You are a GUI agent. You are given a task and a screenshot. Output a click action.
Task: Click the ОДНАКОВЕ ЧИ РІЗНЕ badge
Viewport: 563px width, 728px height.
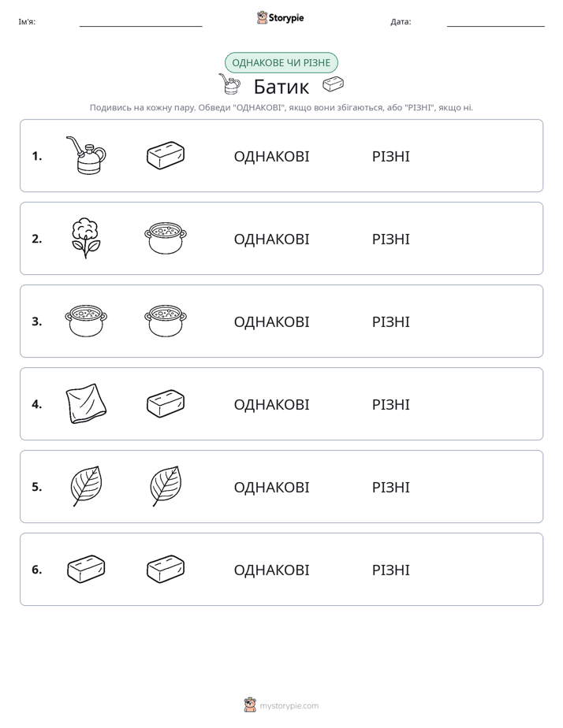(x=281, y=63)
